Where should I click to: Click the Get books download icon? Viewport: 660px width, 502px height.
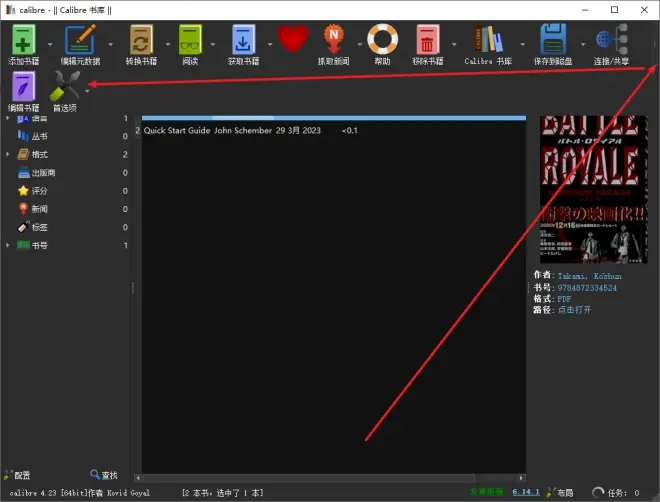click(x=243, y=39)
